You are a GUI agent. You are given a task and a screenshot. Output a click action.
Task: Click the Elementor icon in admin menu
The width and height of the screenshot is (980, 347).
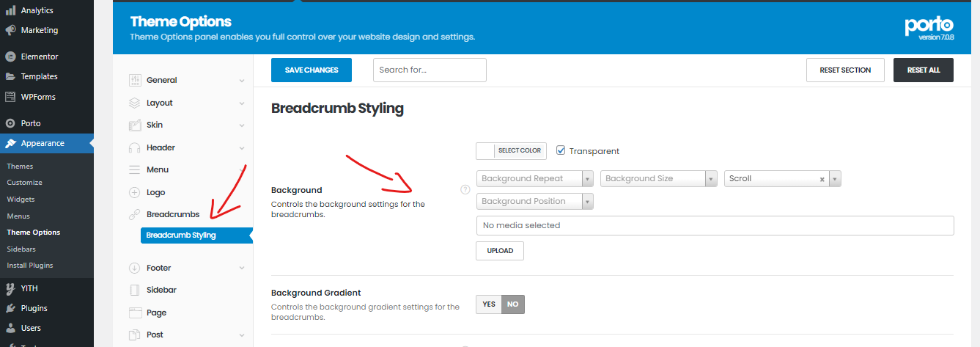[10, 56]
